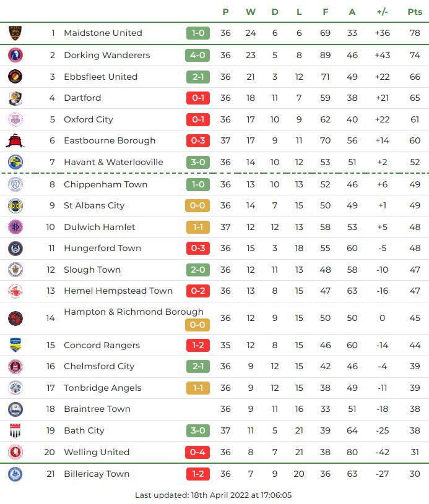Click the Maidstone United club crest
Screen dimensions: 429x504
[x=15, y=33]
